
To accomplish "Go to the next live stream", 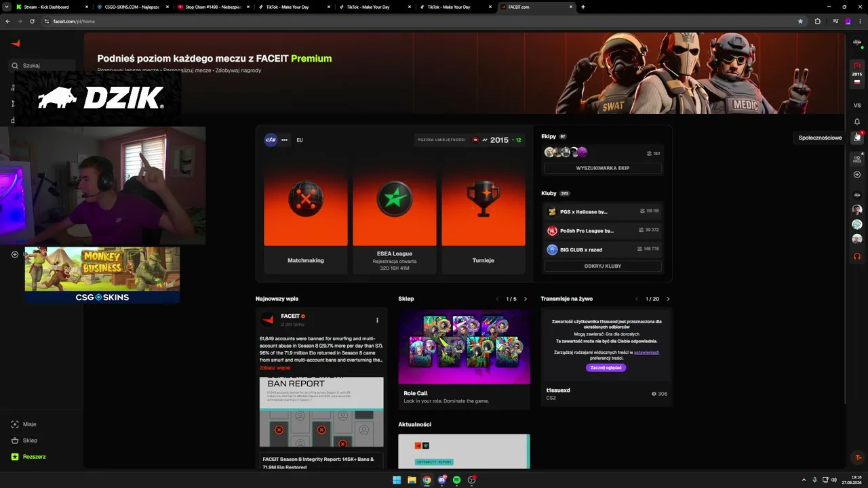I will [x=668, y=299].
